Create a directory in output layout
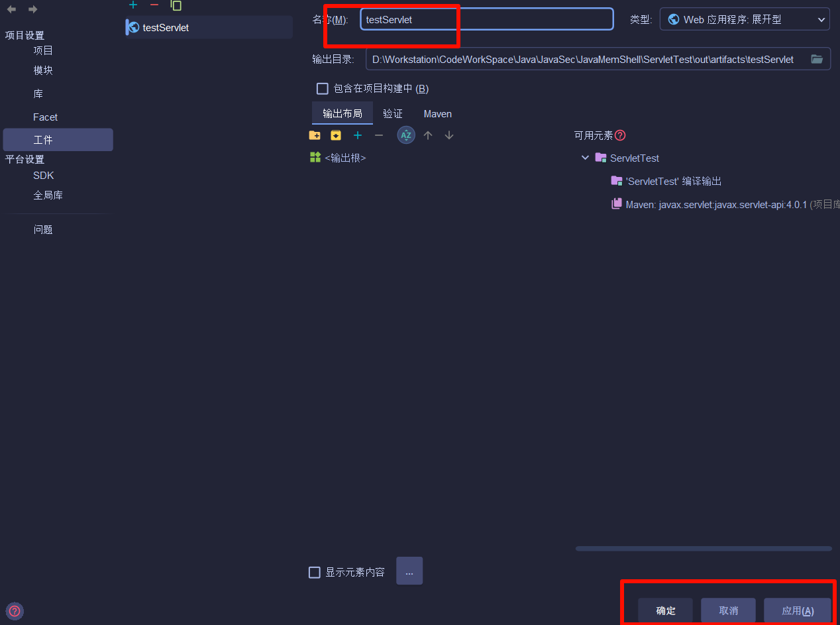The image size is (840, 625). point(315,135)
